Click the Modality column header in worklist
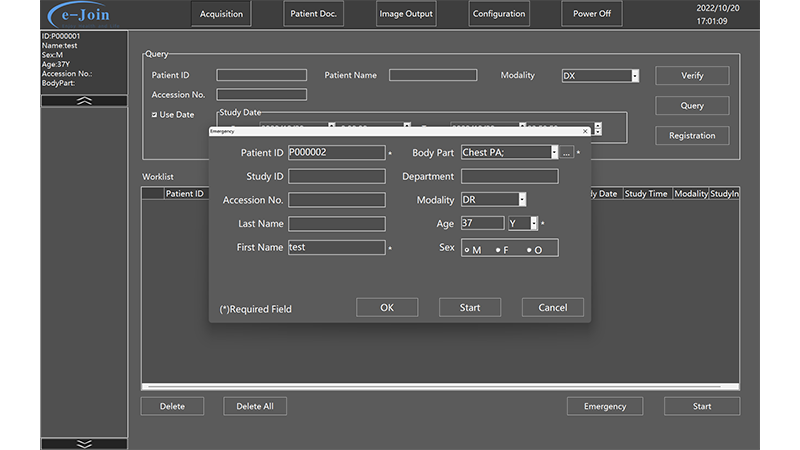The image size is (800, 450). (691, 194)
